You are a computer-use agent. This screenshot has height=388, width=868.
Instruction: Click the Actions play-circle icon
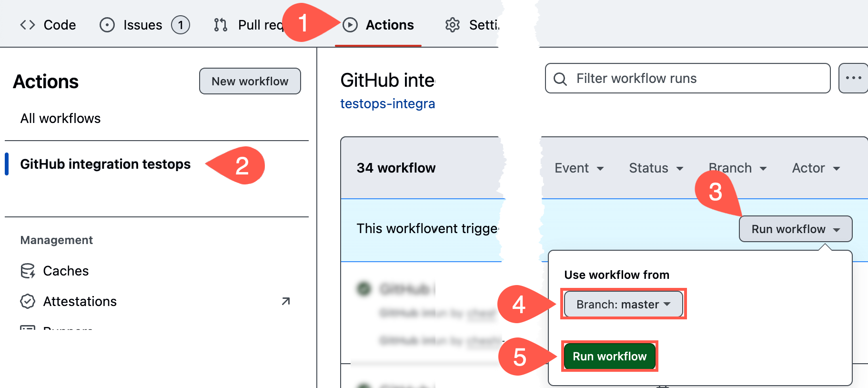pos(350,25)
